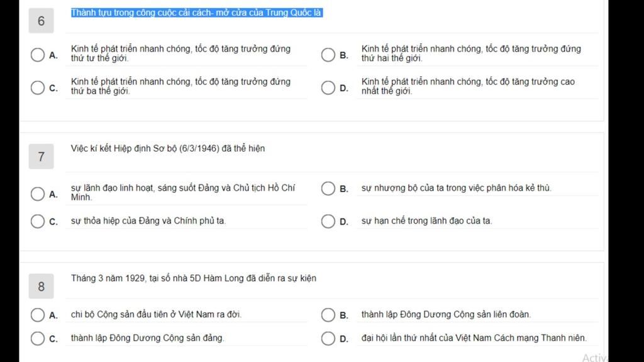
Task: Click question 7 text about Hiệp định Sơ bộ
Action: (x=167, y=149)
